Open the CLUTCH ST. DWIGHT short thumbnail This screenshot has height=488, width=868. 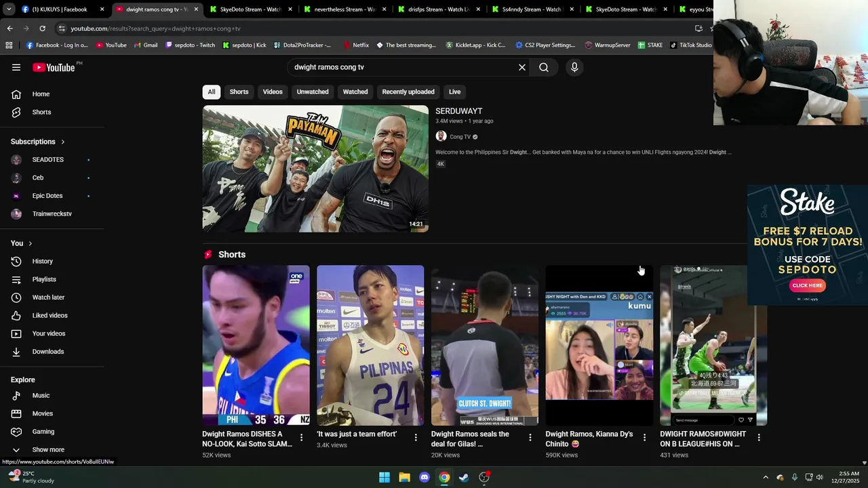click(x=485, y=346)
